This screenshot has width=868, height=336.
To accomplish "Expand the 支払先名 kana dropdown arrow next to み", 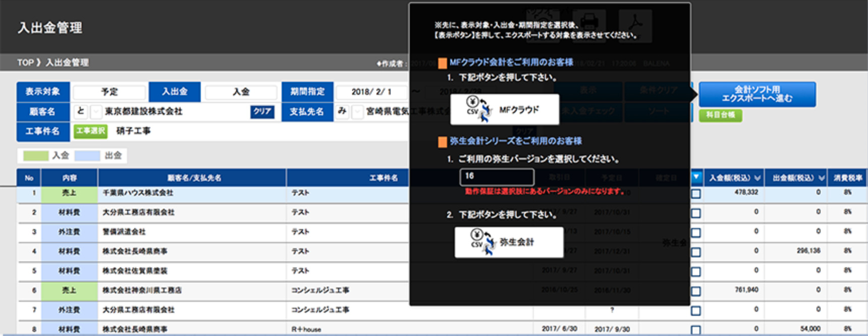I will (357, 111).
